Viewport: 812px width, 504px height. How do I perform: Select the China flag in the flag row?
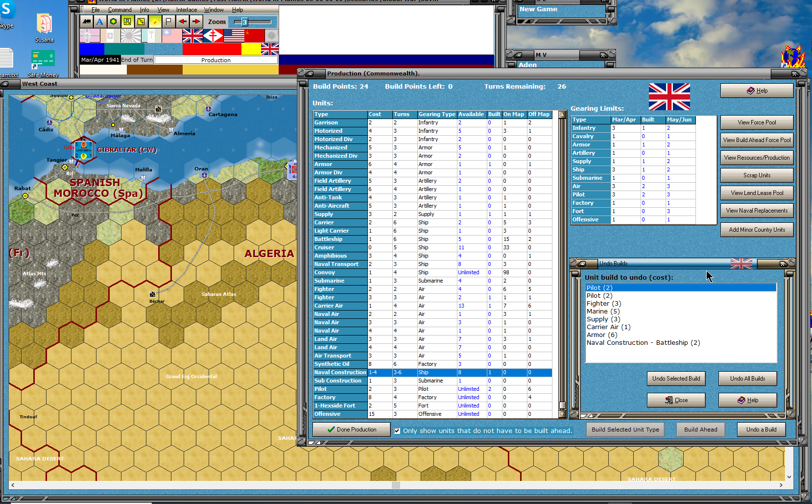pyautogui.click(x=172, y=36)
